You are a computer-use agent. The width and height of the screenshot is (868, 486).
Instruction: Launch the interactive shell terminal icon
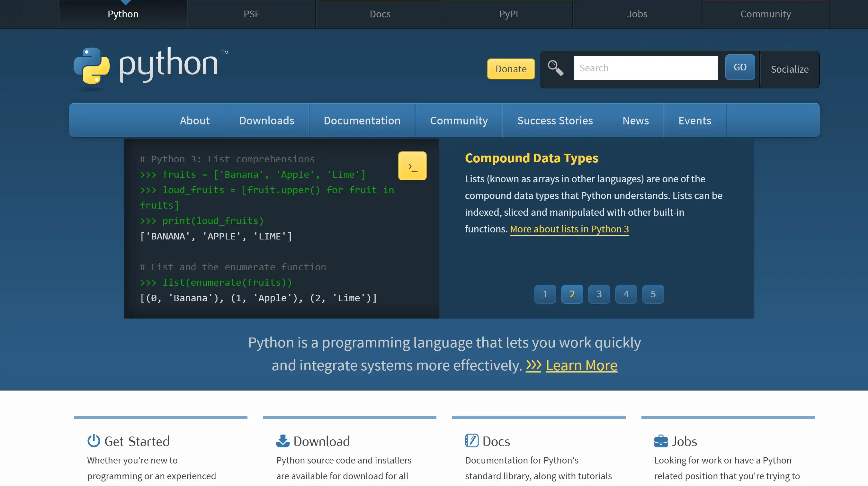(412, 166)
